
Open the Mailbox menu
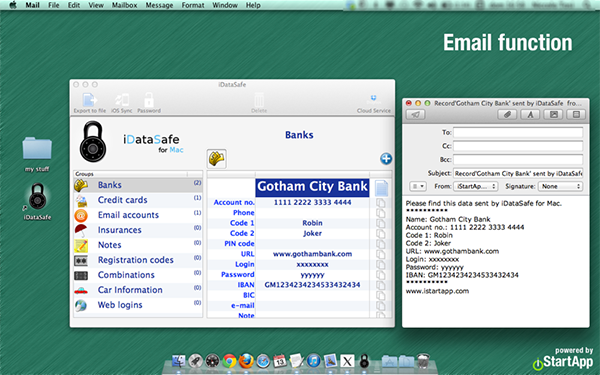point(124,5)
